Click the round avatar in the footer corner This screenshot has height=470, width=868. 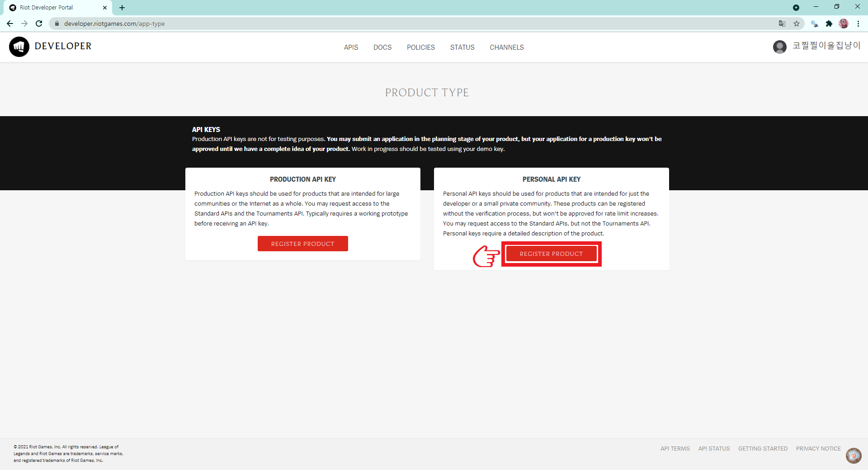(854, 456)
